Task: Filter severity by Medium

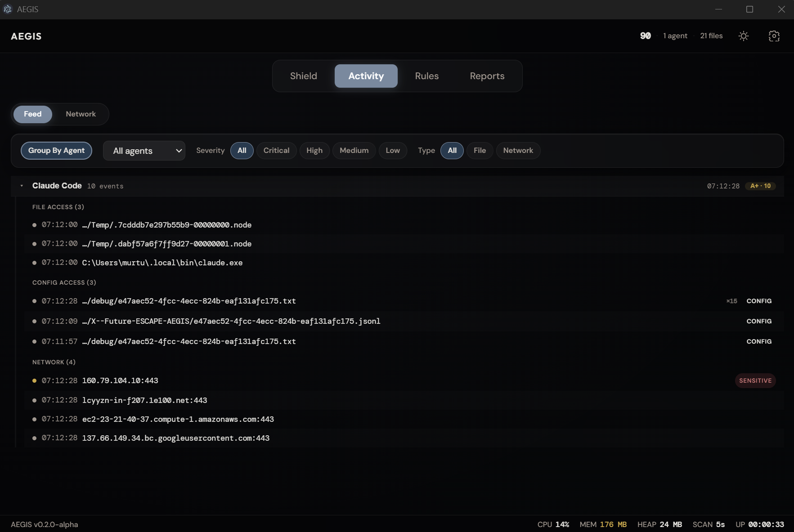Action: tap(354, 151)
